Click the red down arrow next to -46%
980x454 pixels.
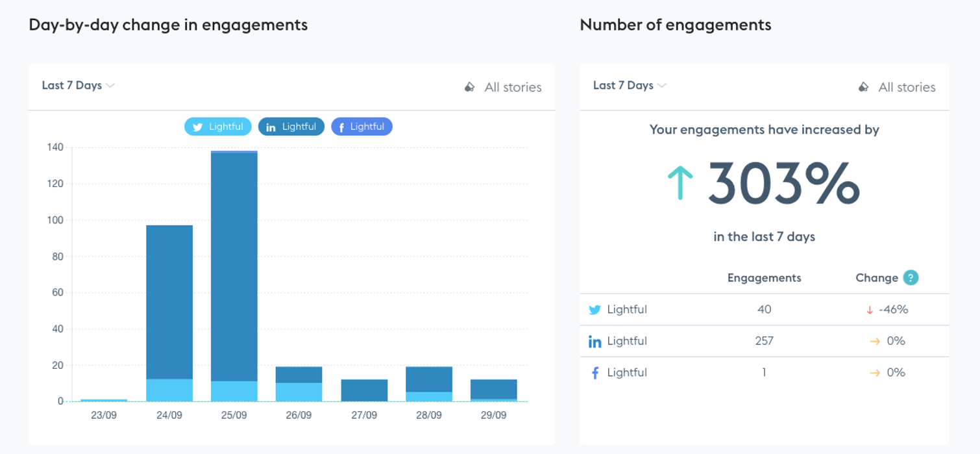click(870, 310)
